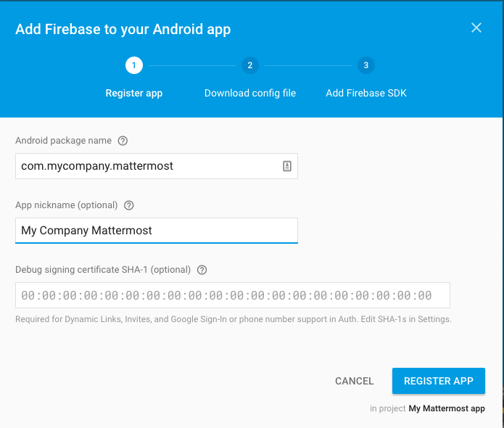Click the My Mattermost app project name

[x=447, y=408]
